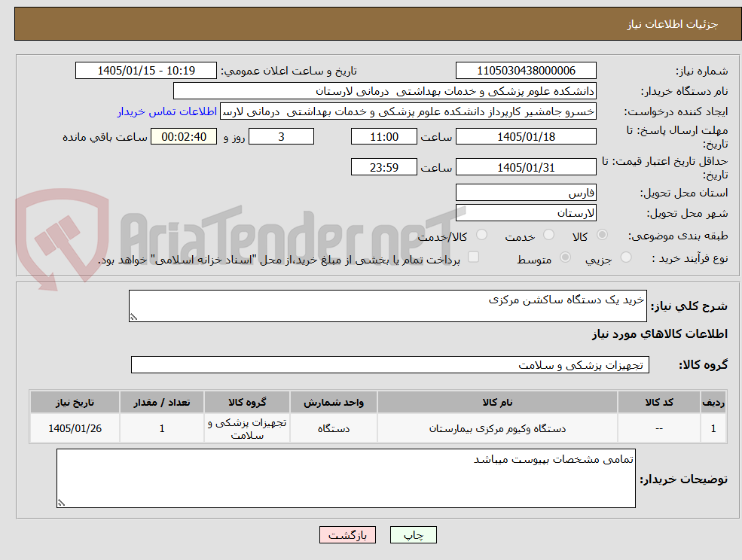The width and height of the screenshot is (742, 560).
Task: Click the item code cell showing --
Action: [x=659, y=428]
